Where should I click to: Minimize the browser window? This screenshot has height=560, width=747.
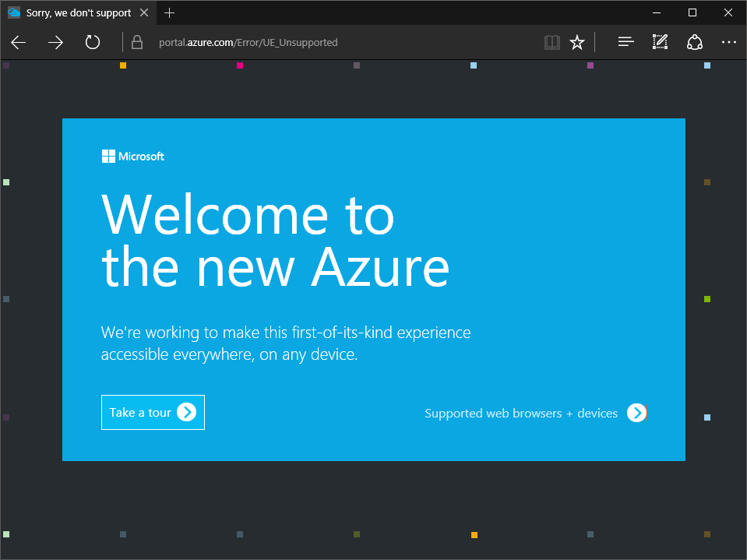pyautogui.click(x=657, y=13)
